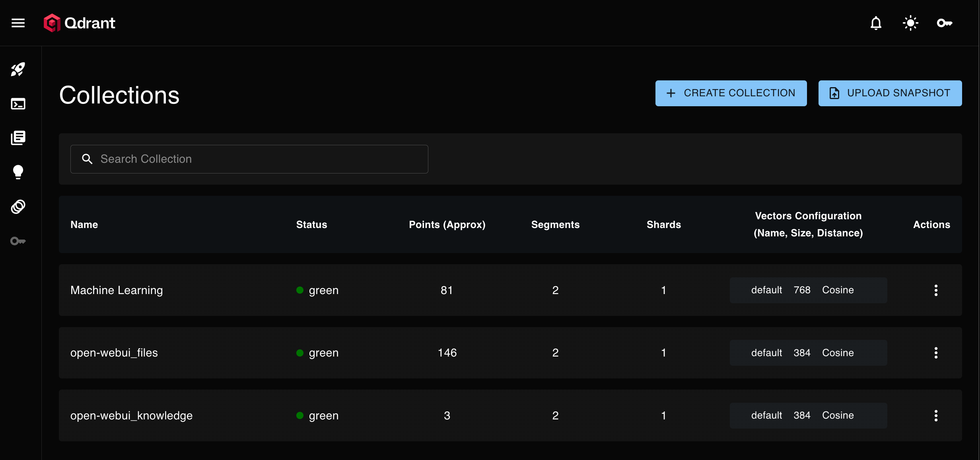This screenshot has height=460, width=980.
Task: Click the sidebar key icon
Action: [18, 241]
